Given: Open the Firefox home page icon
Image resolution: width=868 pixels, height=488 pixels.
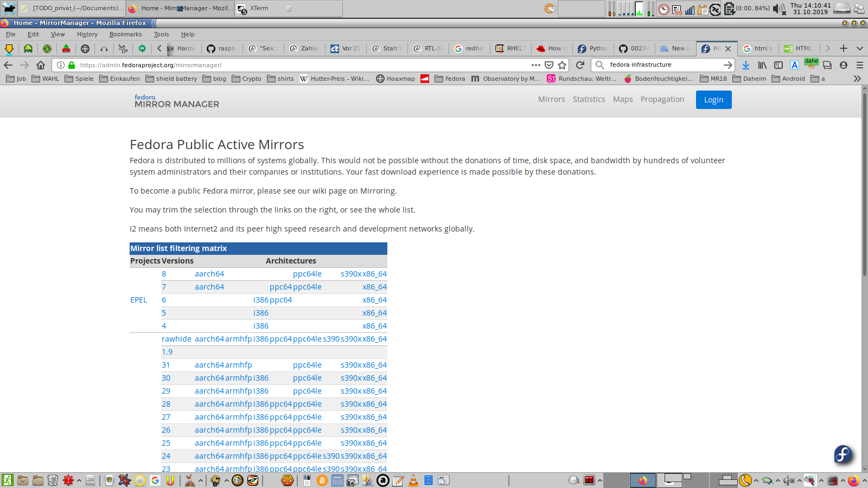Looking at the screenshot, I should (41, 65).
